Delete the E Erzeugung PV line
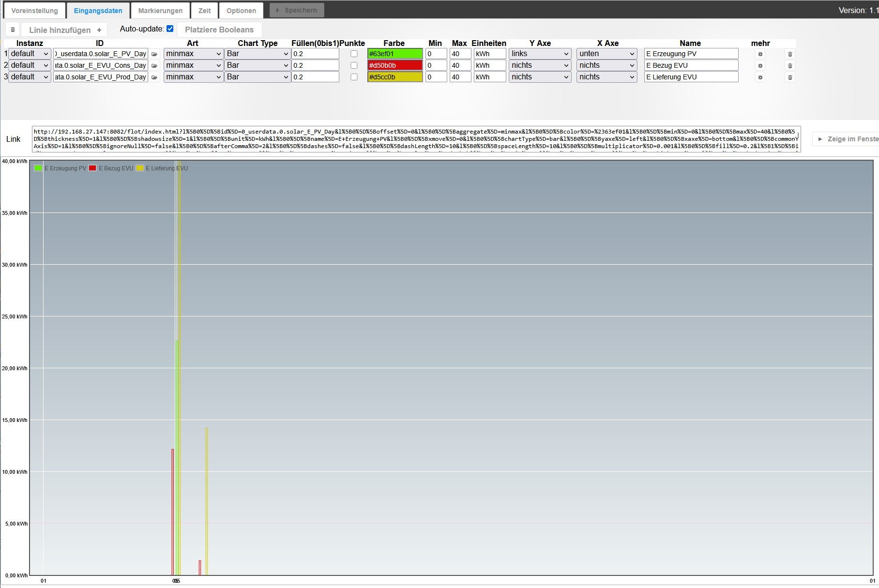879x588 pixels. (790, 54)
